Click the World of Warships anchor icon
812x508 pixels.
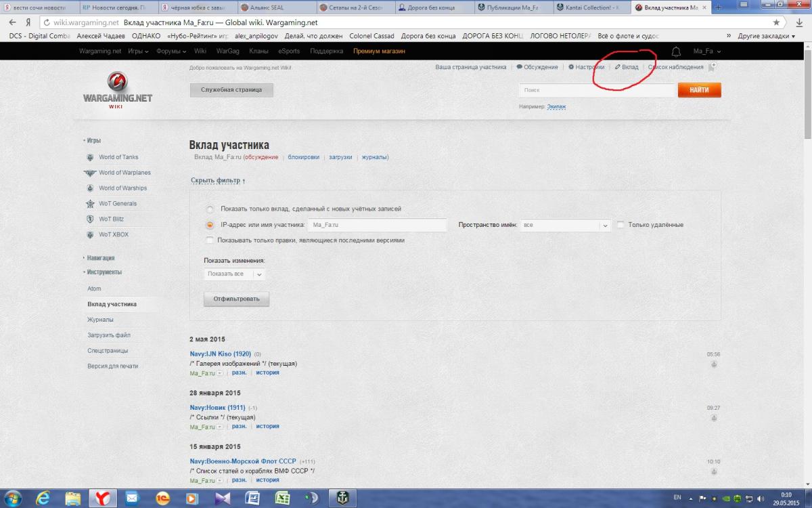coord(91,188)
